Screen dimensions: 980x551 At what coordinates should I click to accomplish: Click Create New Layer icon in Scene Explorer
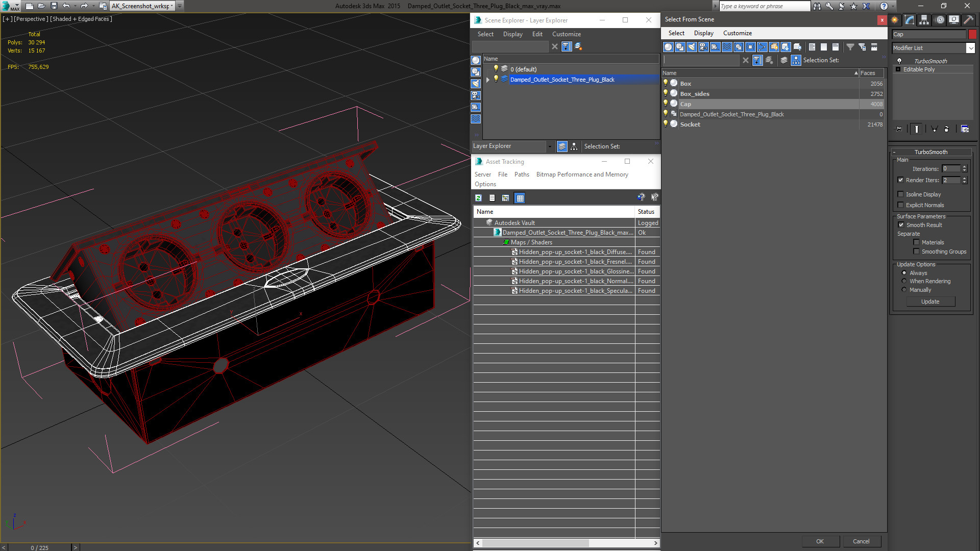(x=578, y=46)
